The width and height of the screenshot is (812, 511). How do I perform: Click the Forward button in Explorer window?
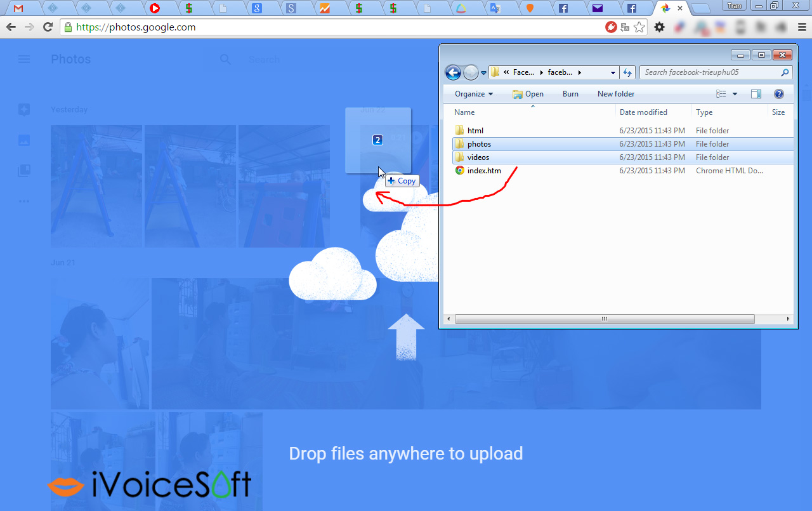coord(471,72)
